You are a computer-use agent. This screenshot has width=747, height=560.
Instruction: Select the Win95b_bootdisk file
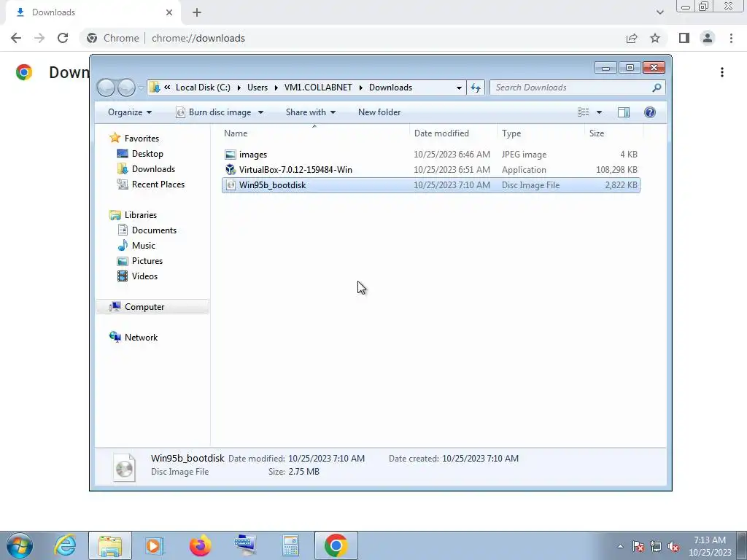click(430, 185)
